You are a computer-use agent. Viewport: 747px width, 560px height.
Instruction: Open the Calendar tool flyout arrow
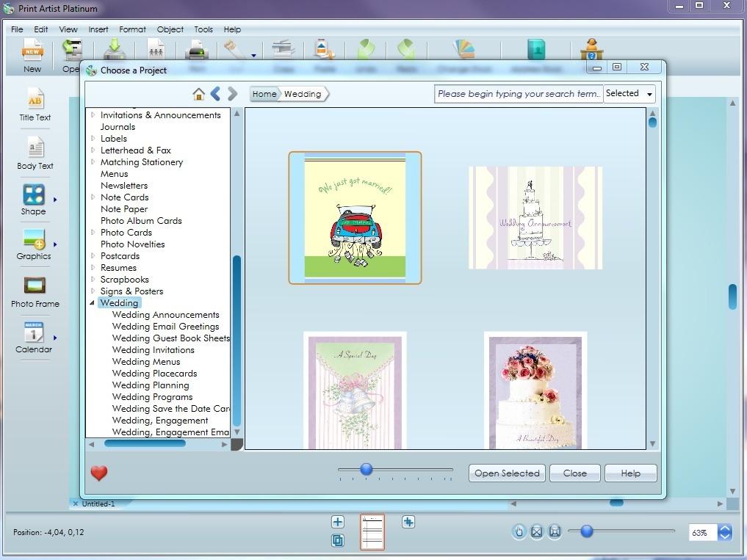55,338
